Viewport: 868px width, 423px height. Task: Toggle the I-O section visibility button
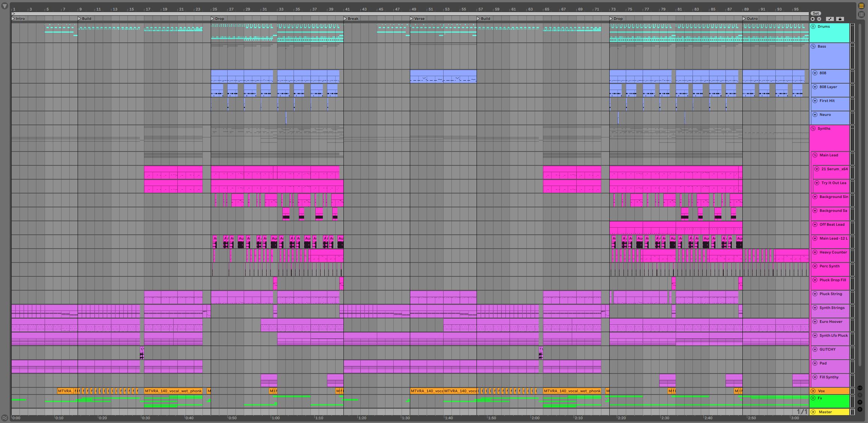[860, 388]
